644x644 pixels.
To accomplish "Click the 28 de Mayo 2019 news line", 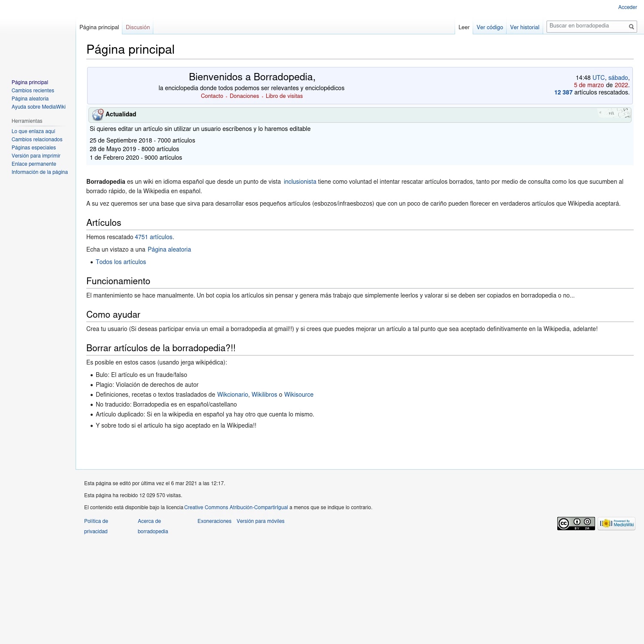I will (134, 149).
